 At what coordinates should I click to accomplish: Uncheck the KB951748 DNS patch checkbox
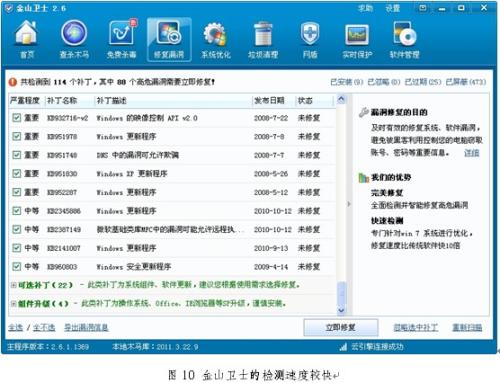(x=16, y=155)
